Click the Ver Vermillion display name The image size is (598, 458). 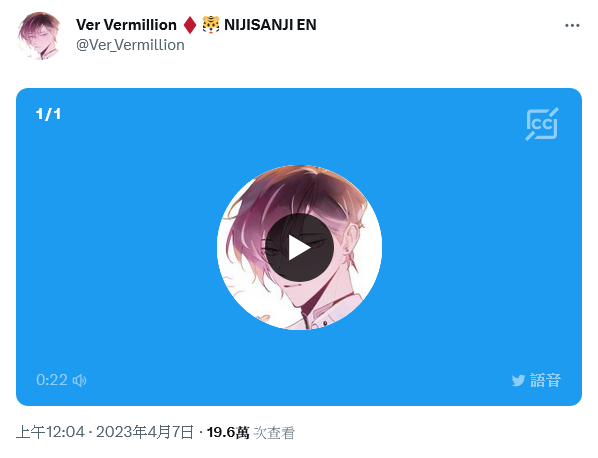126,25
